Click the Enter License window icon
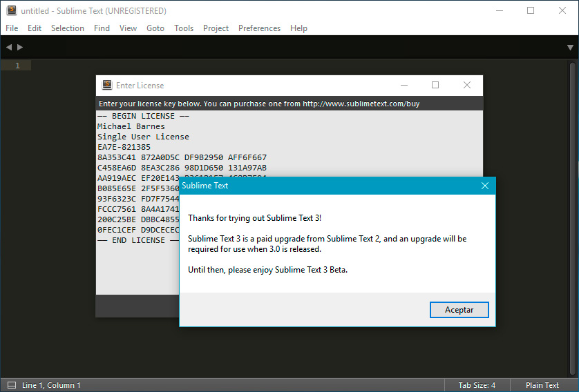579x392 pixels. pyautogui.click(x=107, y=85)
